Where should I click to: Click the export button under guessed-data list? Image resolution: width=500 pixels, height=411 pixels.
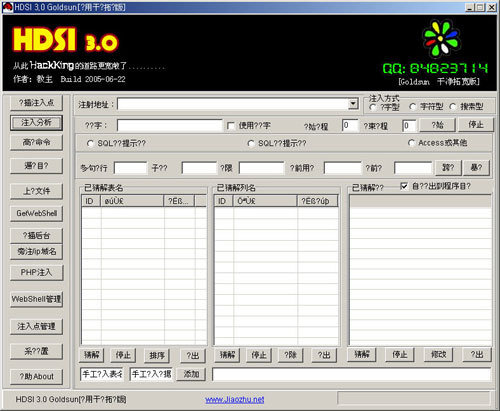pos(477,354)
